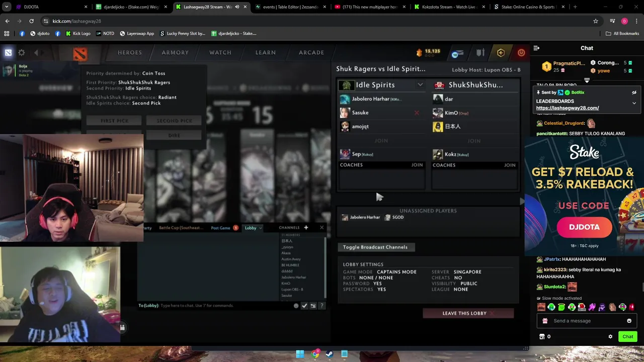Toggle Broadcast Channels button
The height and width of the screenshot is (362, 644).
click(375, 247)
